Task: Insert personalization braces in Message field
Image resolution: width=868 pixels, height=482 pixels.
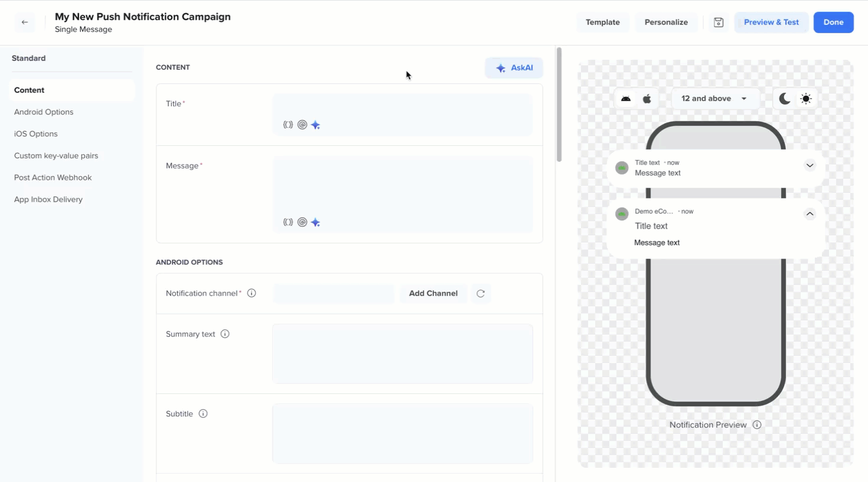Action: click(x=288, y=222)
